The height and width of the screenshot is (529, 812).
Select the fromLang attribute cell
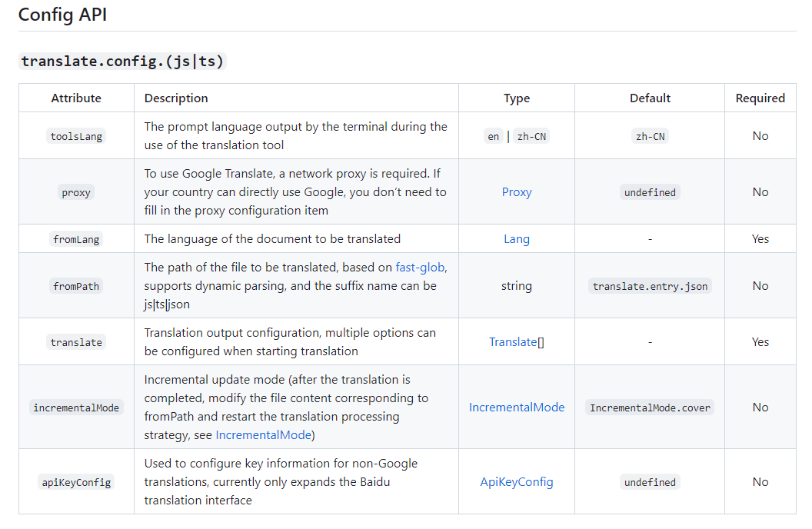(x=76, y=239)
